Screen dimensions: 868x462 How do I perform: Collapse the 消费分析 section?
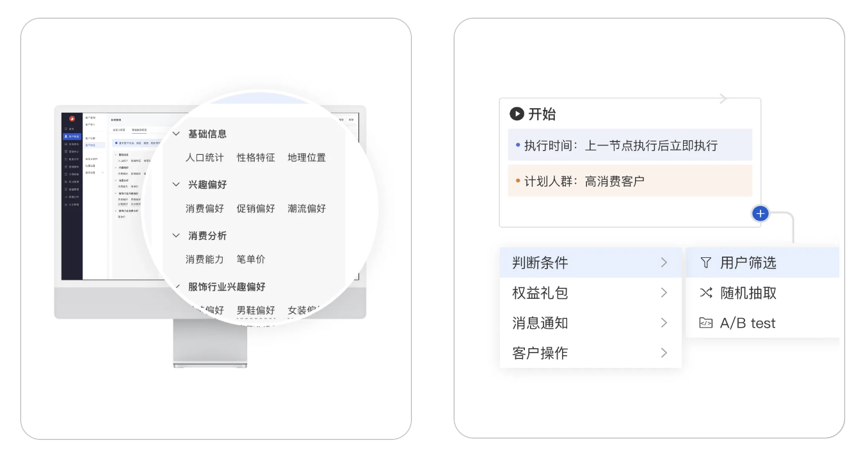[x=176, y=235]
